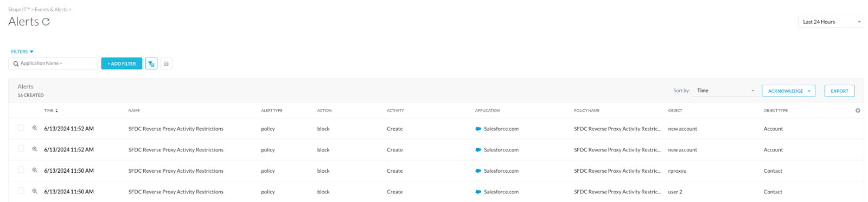Screen dimensions: 868x202
Task: Open the Last 24 Hours time range dropdown
Action: [831, 22]
